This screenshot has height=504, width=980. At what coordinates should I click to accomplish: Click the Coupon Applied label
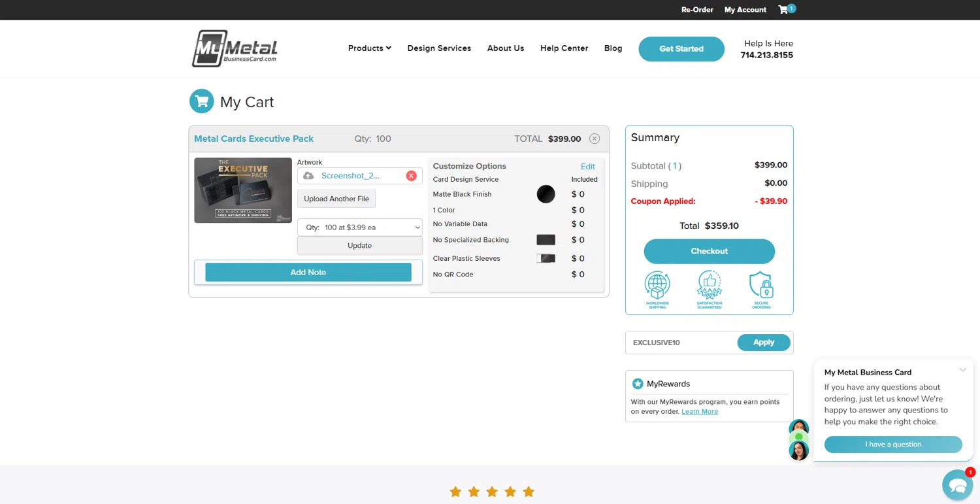[x=663, y=201]
